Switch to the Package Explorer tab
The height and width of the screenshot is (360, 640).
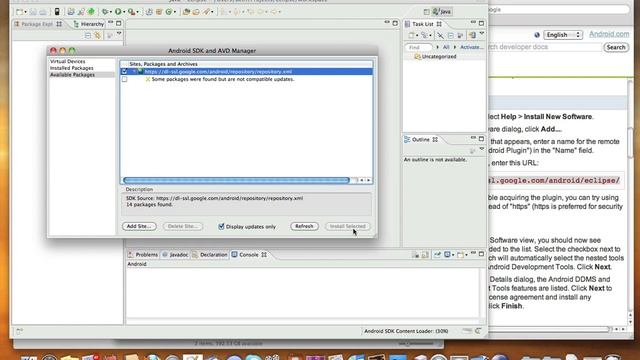[37, 24]
